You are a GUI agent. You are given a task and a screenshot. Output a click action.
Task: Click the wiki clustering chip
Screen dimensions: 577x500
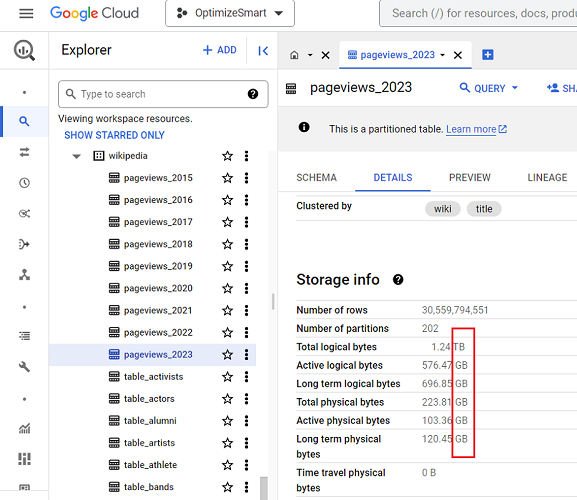click(442, 209)
